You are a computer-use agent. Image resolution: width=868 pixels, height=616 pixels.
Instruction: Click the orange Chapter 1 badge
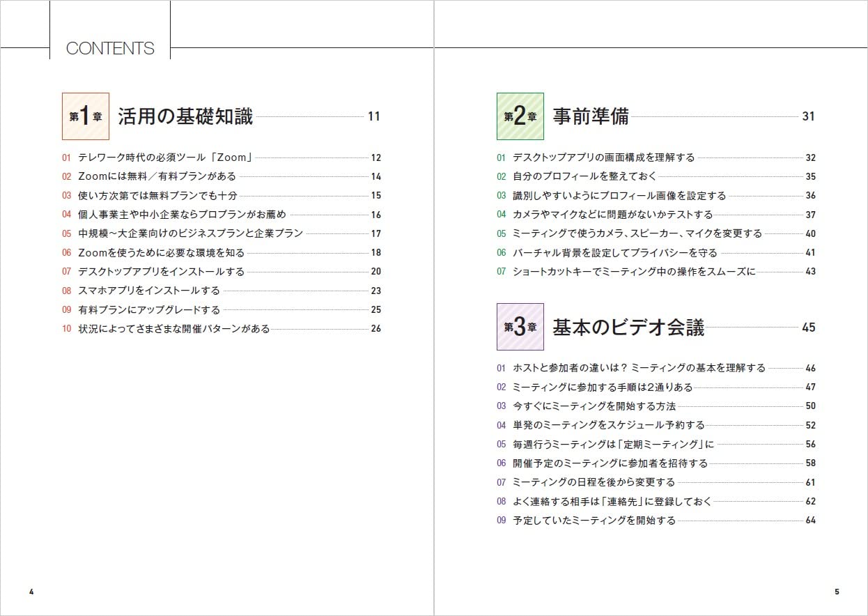(x=86, y=116)
